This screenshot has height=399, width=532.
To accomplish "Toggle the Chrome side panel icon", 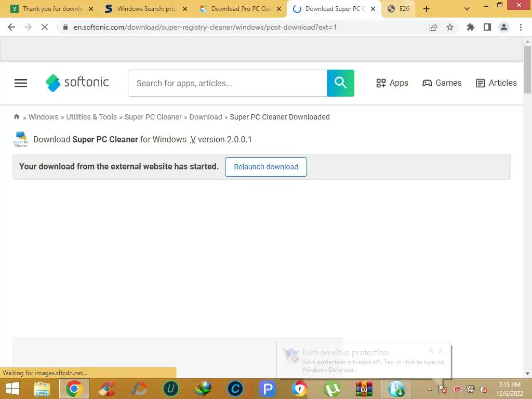I will [x=487, y=27].
